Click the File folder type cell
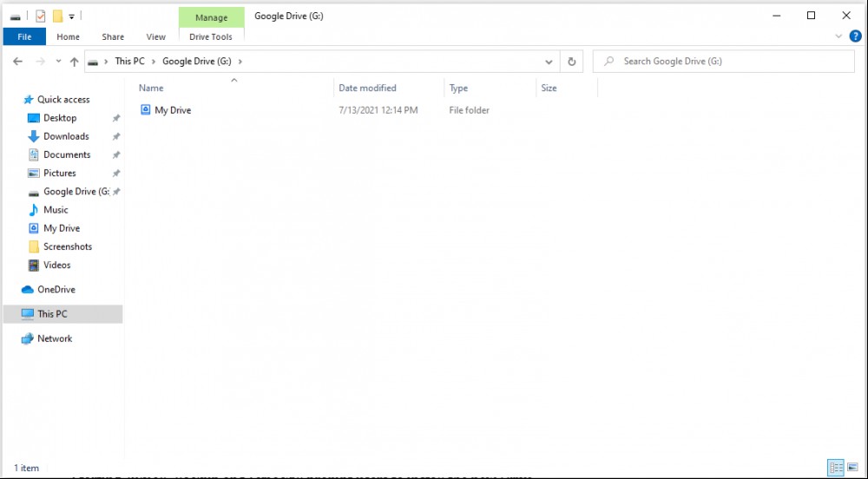The width and height of the screenshot is (868, 479). [x=469, y=110]
